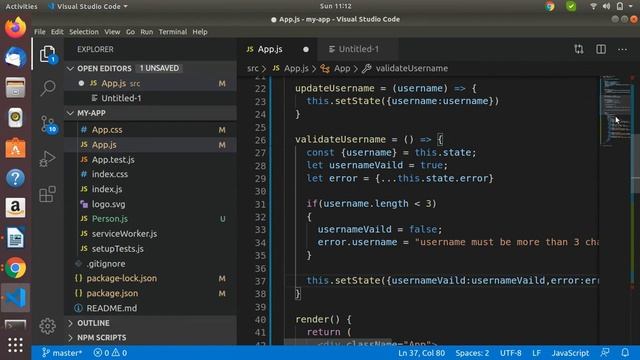Open LibreOffice Writer from the dock
The width and height of the screenshot is (640, 360).
[x=16, y=238]
